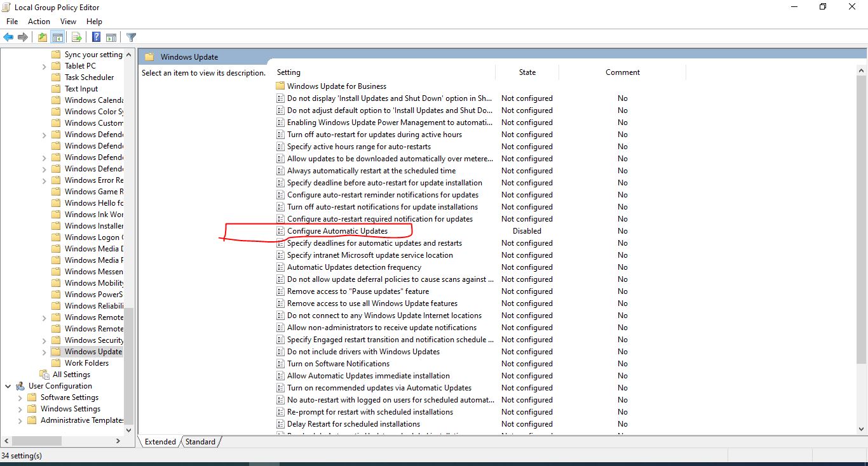868x466 pixels.
Task: Switch to the Extended tab
Action: tap(160, 442)
